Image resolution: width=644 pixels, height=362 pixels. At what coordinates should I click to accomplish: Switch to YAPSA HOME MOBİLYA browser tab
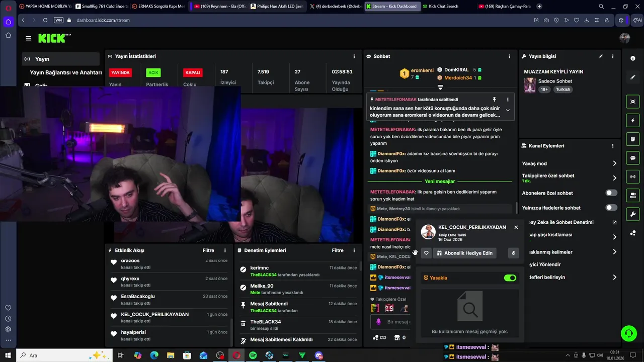click(45, 6)
